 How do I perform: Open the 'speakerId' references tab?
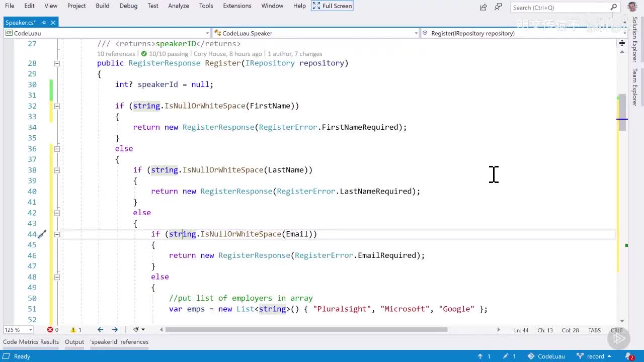119,342
